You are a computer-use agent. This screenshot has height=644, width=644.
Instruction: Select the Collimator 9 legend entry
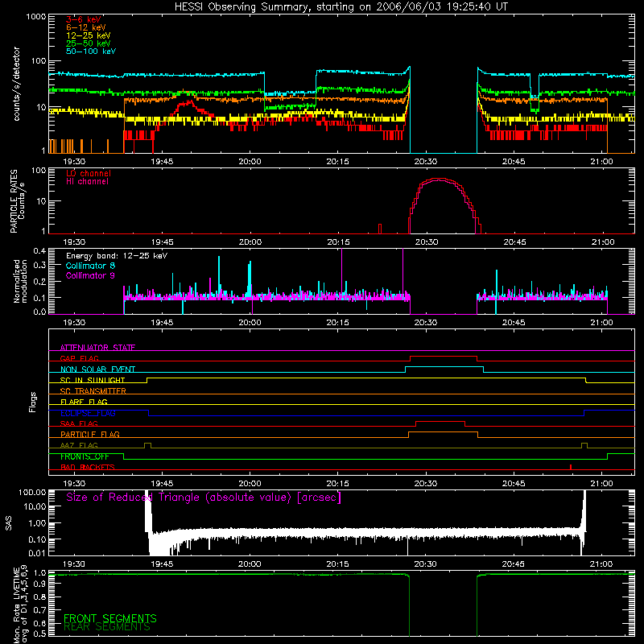coord(90,275)
